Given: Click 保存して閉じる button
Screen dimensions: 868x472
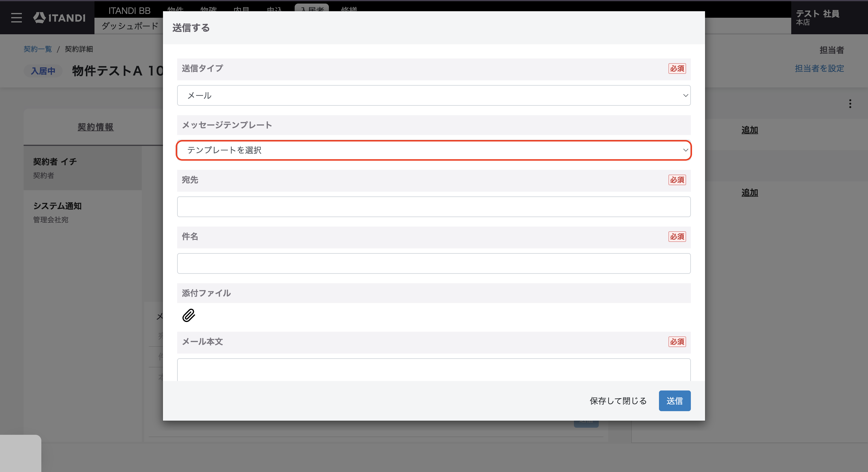Looking at the screenshot, I should tap(618, 401).
